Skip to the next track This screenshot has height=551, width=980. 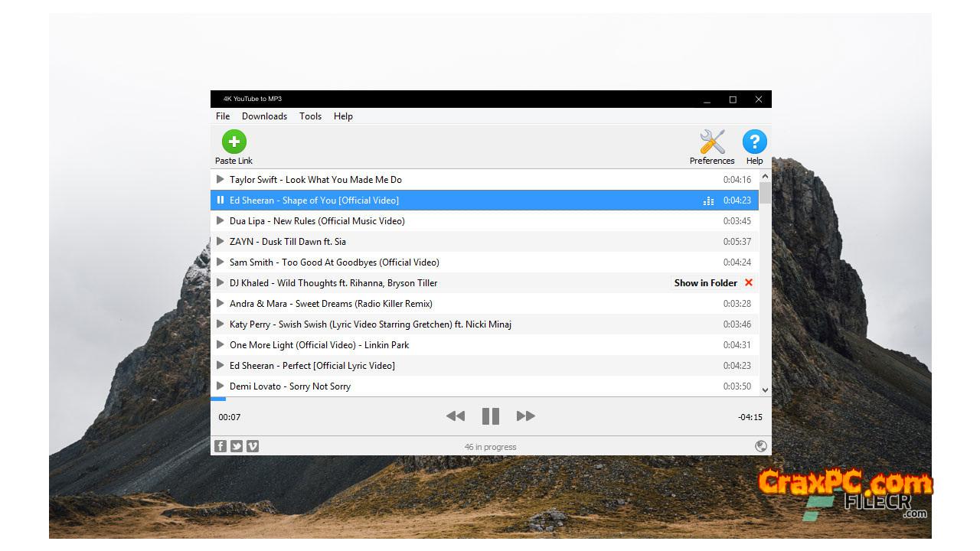(x=525, y=416)
